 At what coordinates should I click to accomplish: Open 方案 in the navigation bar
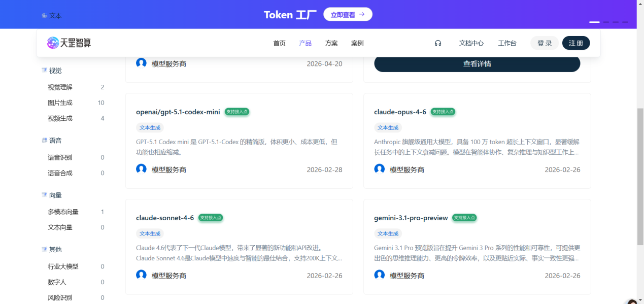click(331, 43)
